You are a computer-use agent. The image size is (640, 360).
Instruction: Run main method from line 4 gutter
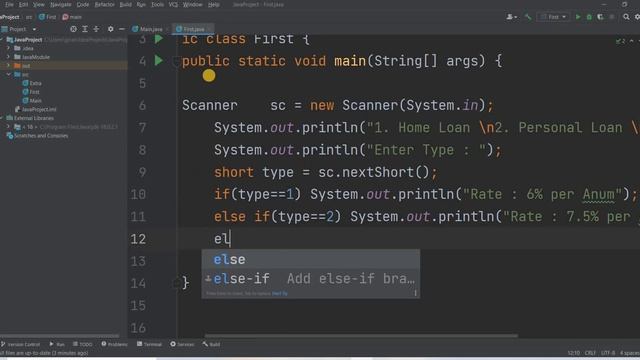(x=159, y=61)
